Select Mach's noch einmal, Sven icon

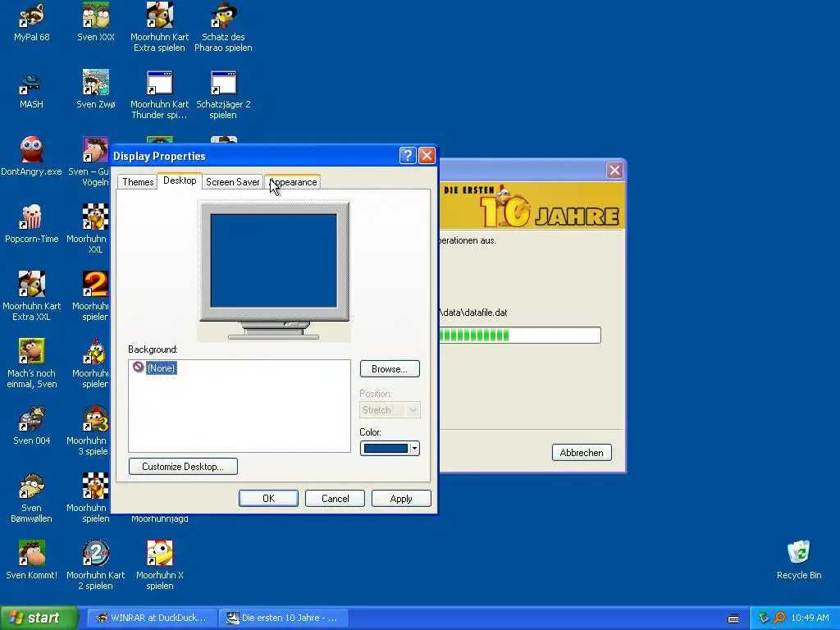[31, 363]
